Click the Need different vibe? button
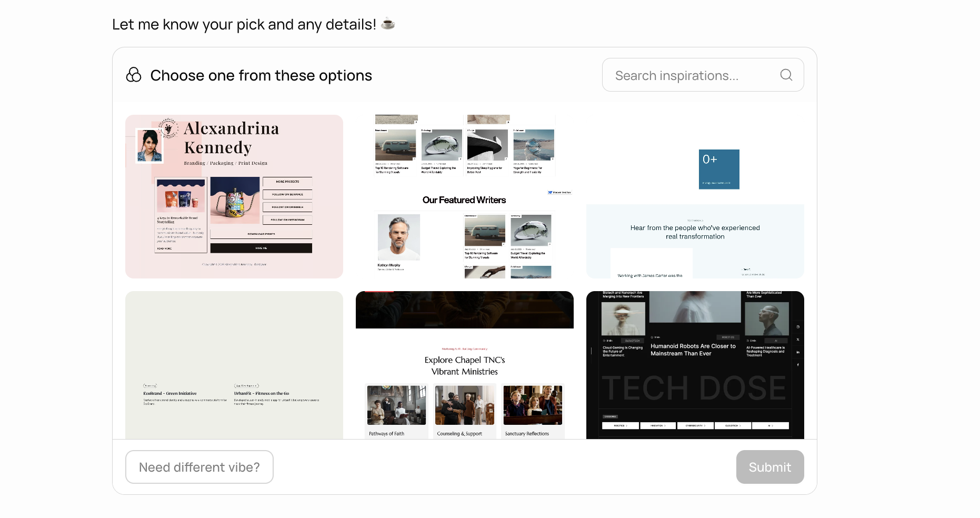 coord(199,467)
